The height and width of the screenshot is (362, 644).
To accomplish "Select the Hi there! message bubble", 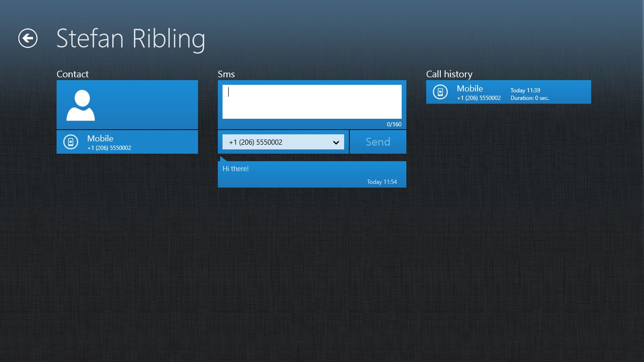I will click(x=312, y=174).
